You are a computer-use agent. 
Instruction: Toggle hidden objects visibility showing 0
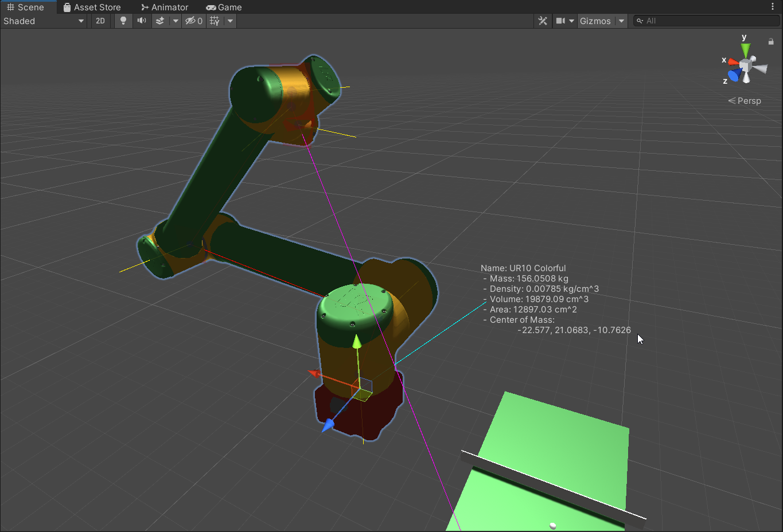pos(194,21)
